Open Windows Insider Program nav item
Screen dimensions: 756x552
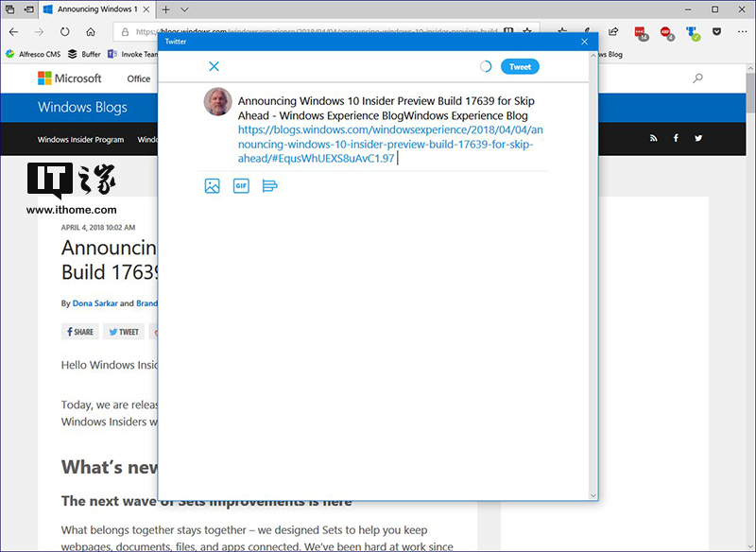[x=80, y=139]
